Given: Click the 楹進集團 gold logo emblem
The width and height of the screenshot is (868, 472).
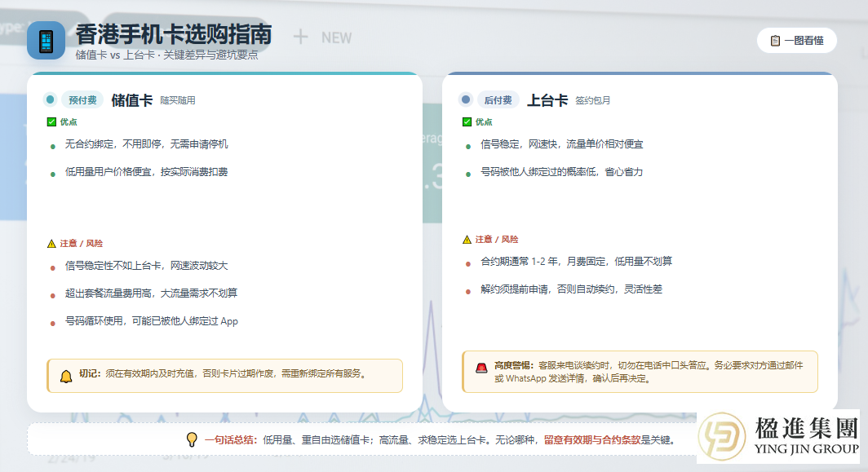Looking at the screenshot, I should click(722, 437).
